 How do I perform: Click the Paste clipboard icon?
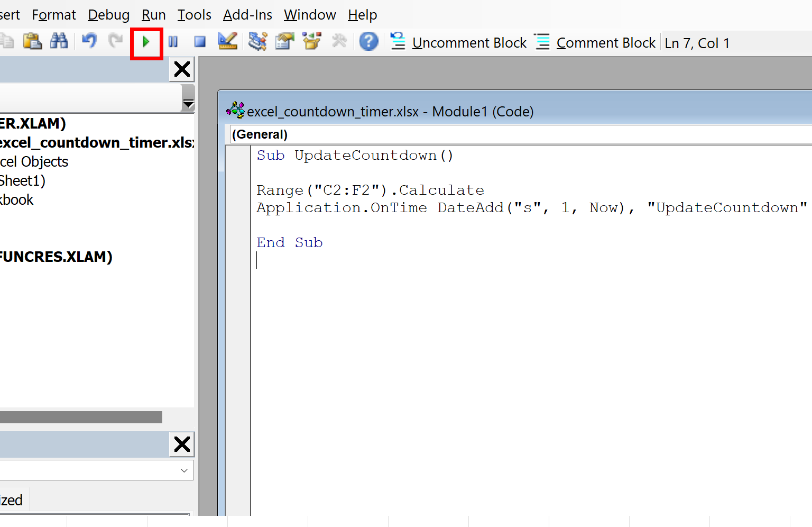pos(32,42)
